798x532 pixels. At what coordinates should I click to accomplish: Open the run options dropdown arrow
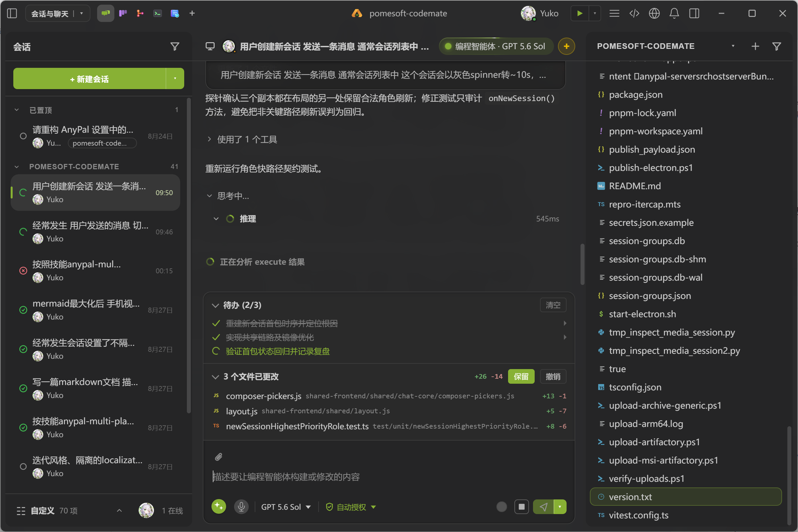595,14
